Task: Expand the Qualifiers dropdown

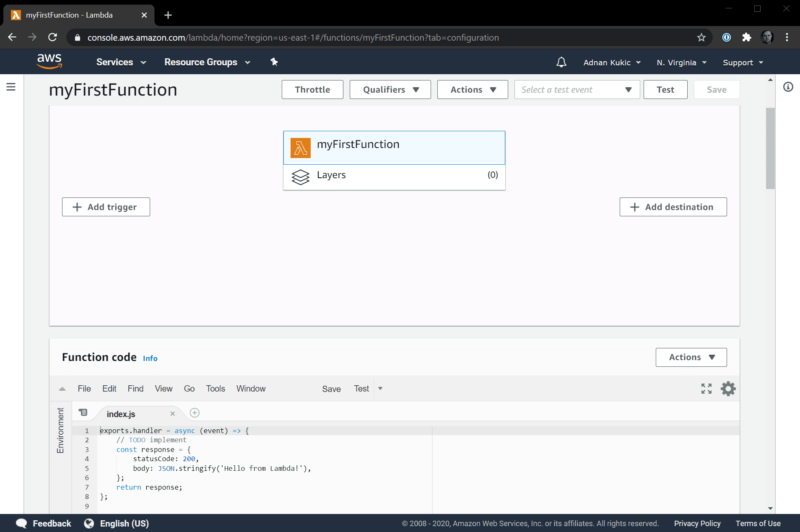Action: tap(390, 90)
